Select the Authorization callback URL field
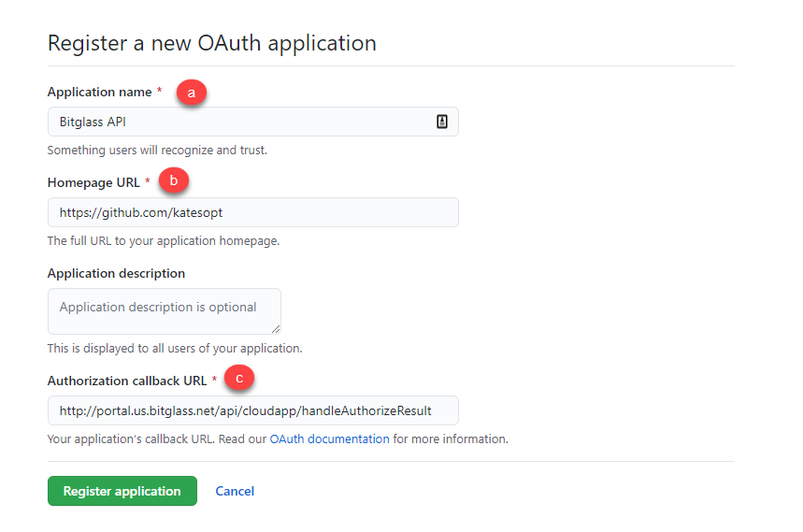This screenshot has height=532, width=803. pyautogui.click(x=253, y=410)
